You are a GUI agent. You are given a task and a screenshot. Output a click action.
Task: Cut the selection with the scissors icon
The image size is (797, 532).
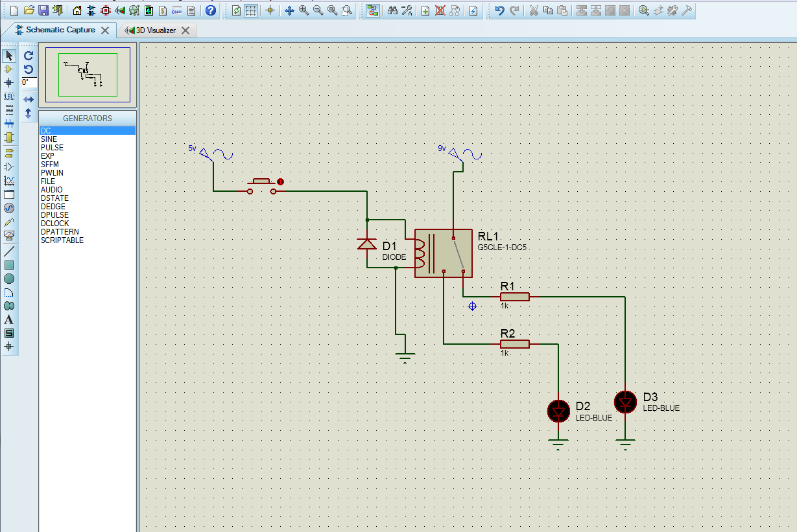click(x=534, y=10)
